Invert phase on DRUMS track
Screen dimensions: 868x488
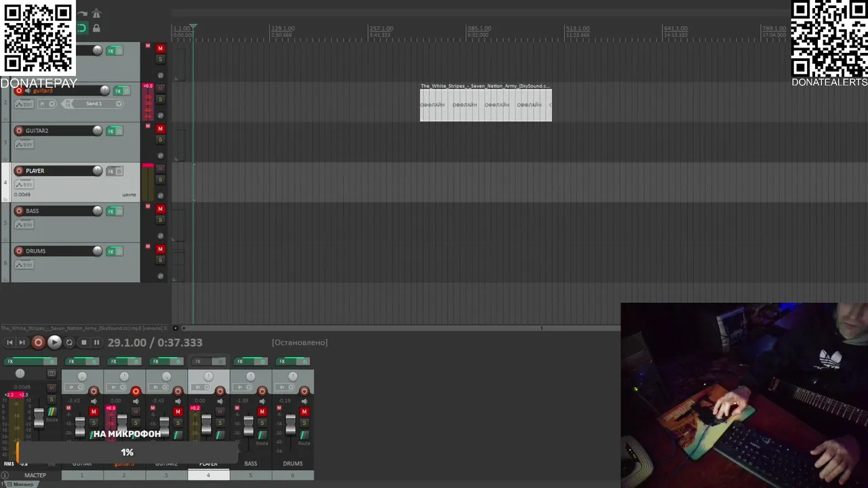click(x=161, y=277)
